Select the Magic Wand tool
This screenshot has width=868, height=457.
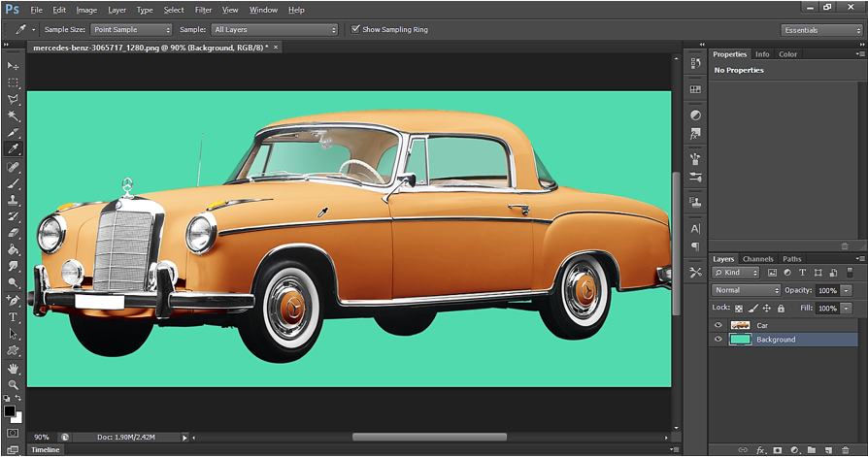[13, 116]
